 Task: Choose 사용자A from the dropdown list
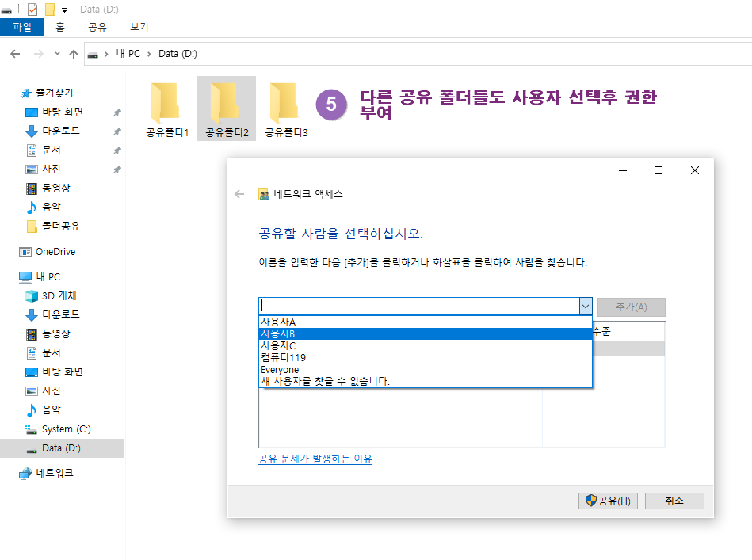coord(426,322)
